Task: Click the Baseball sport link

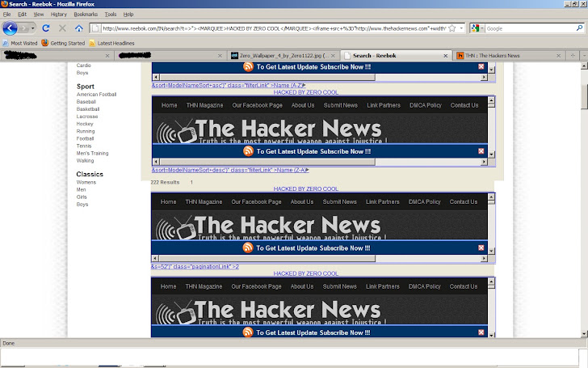Action: tap(86, 102)
